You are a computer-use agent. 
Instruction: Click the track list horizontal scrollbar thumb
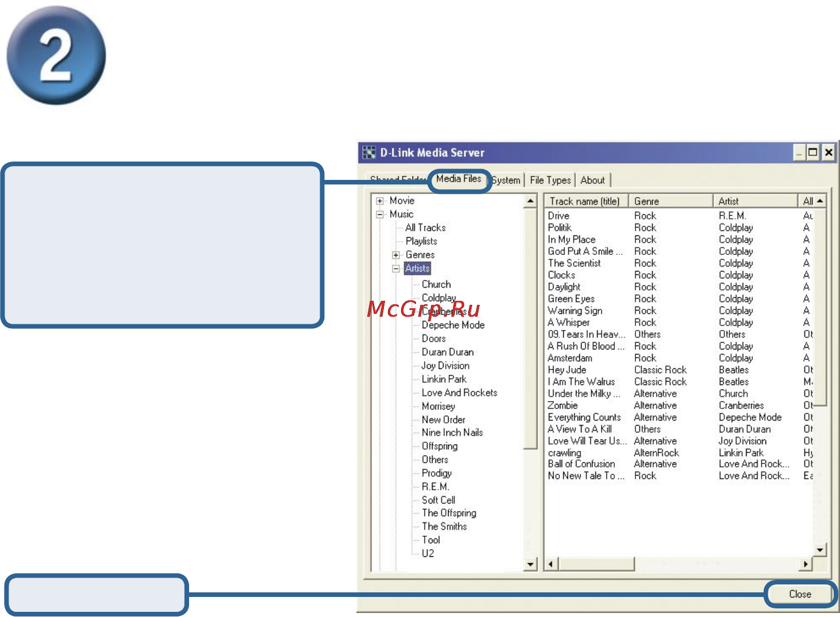click(x=595, y=564)
